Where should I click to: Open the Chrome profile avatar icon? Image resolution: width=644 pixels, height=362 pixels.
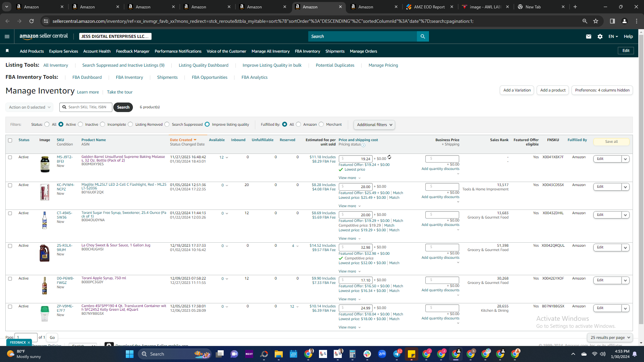[625, 21]
